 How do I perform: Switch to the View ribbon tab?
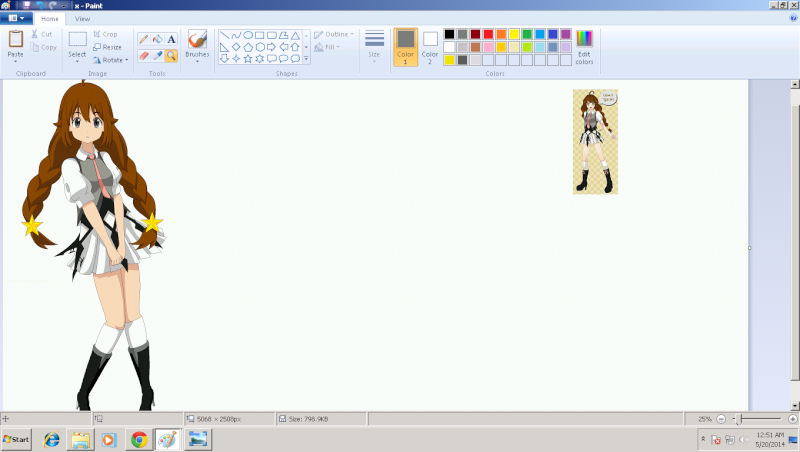82,18
